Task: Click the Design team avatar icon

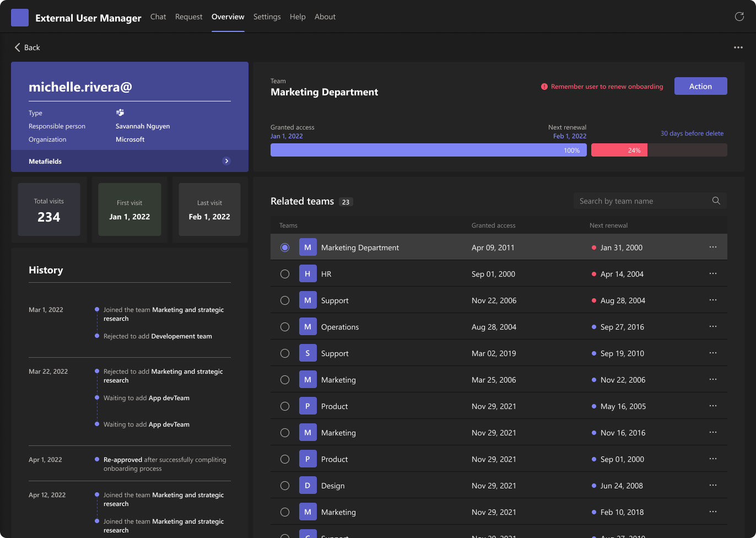Action: pyautogui.click(x=307, y=486)
